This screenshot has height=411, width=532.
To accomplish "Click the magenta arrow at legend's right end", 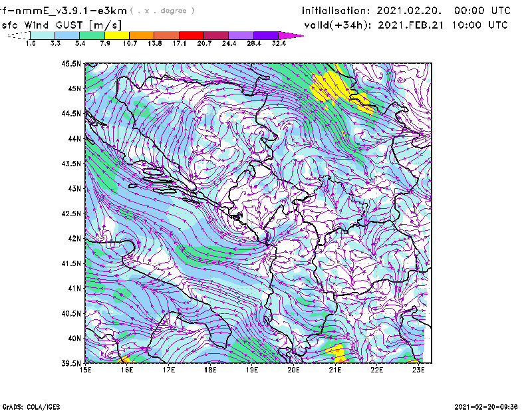I will pos(291,35).
